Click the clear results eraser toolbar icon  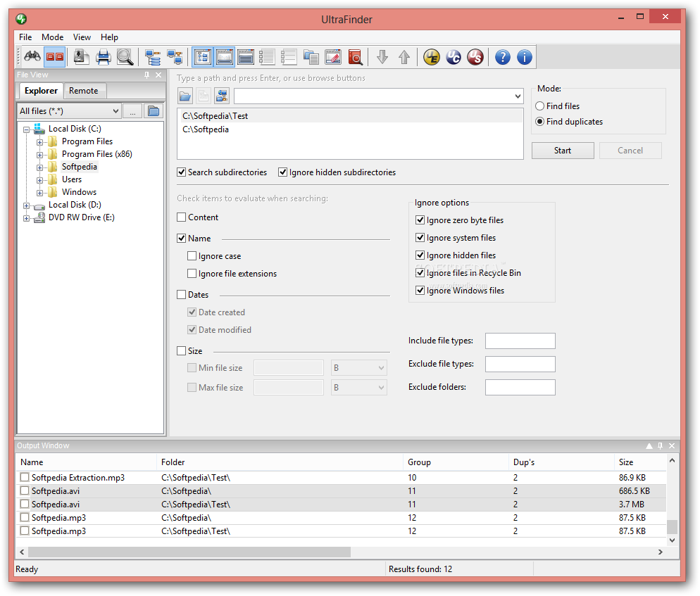[x=332, y=57]
